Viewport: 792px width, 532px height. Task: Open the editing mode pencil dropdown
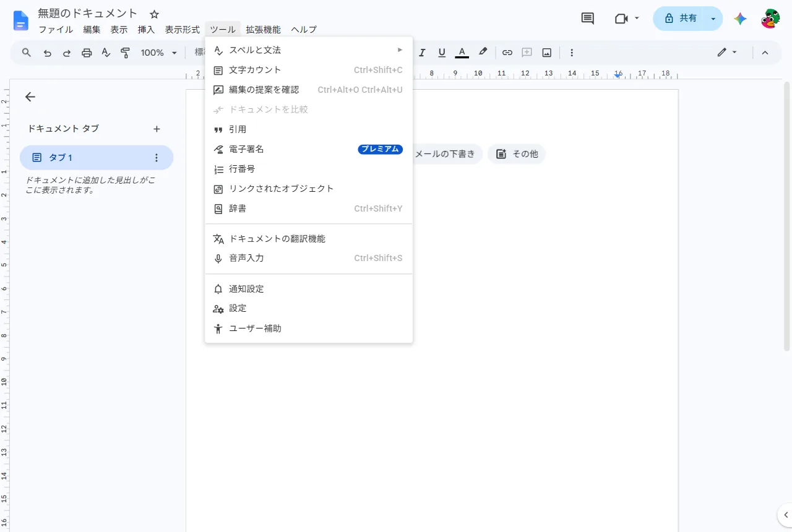(x=727, y=53)
